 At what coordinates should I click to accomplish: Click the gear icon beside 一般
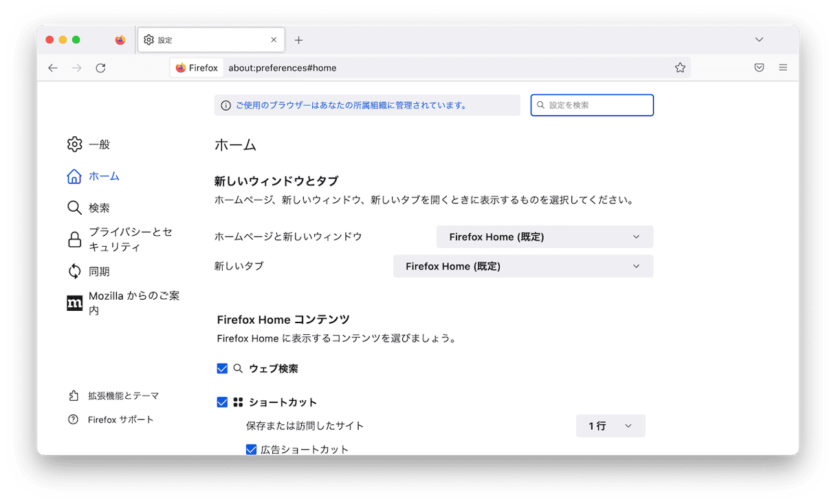pos(74,144)
